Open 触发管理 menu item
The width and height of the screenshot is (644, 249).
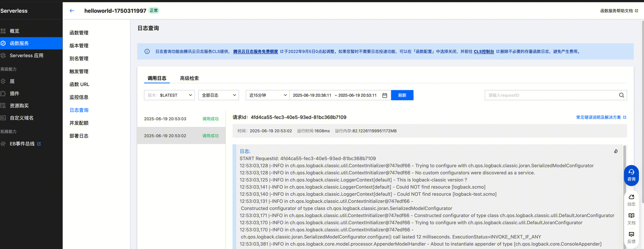pos(79,71)
